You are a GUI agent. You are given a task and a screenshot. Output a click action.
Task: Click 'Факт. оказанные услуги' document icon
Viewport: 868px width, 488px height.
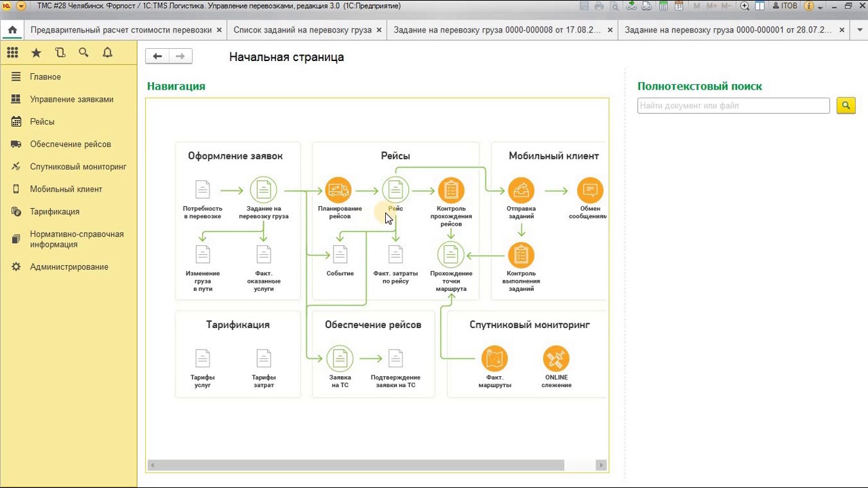[263, 254]
